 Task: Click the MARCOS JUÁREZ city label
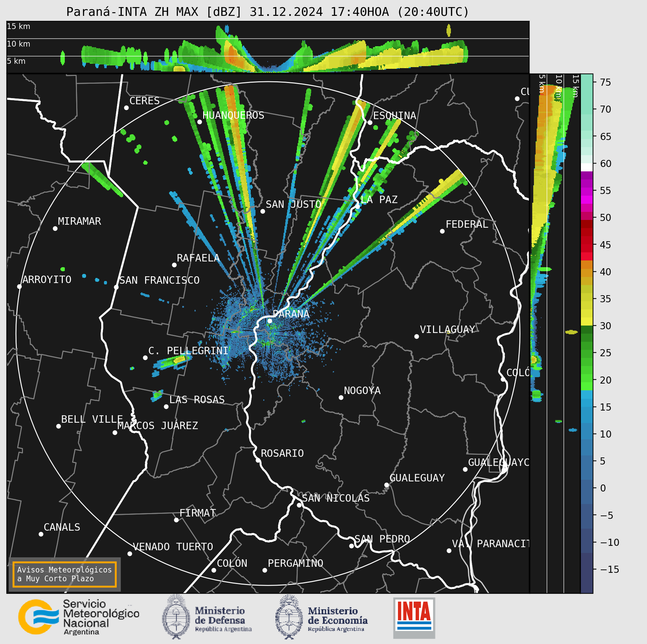point(158,425)
